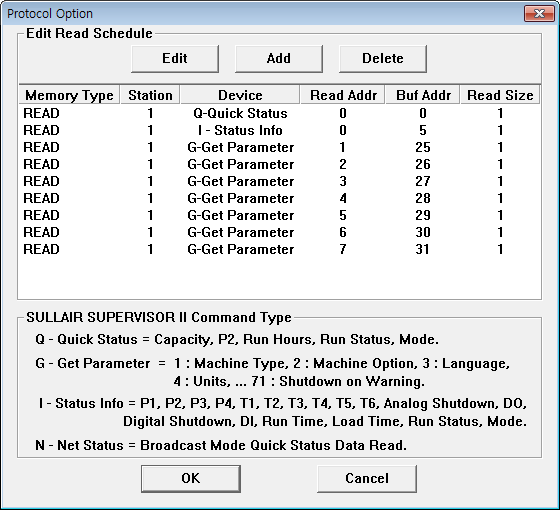This screenshot has width=560, height=510.
Task: Select the I - Status Info row
Action: tap(279, 130)
